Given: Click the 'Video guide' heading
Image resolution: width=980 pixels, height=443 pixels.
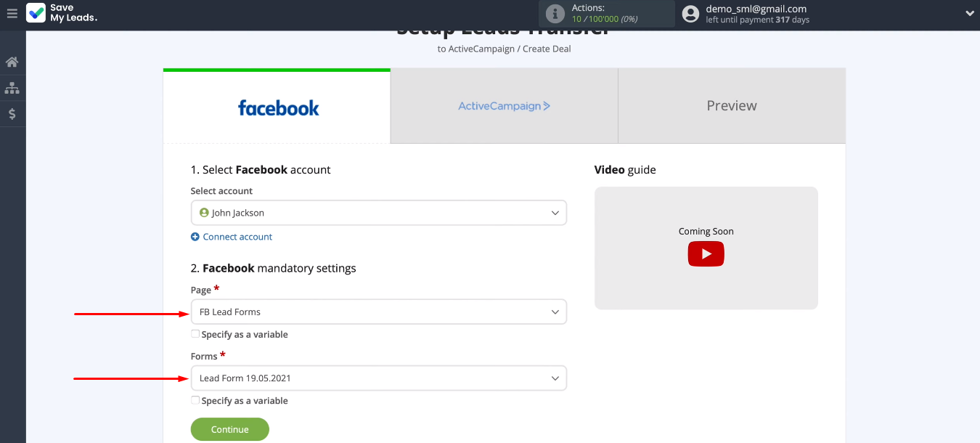Looking at the screenshot, I should (625, 170).
